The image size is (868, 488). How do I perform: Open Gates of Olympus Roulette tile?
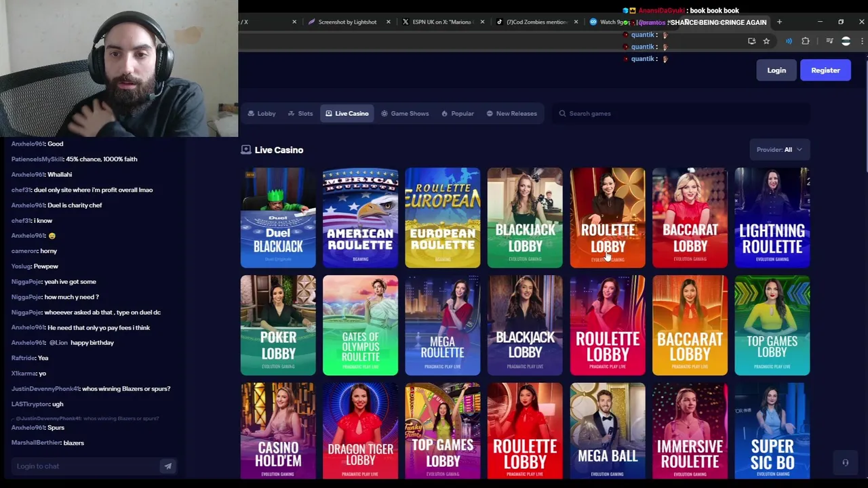(x=360, y=325)
